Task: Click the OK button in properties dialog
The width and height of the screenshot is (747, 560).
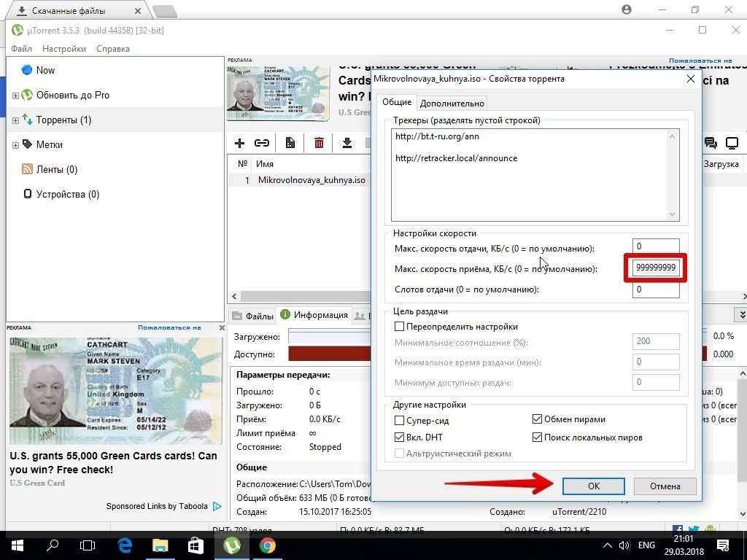Action: click(594, 486)
